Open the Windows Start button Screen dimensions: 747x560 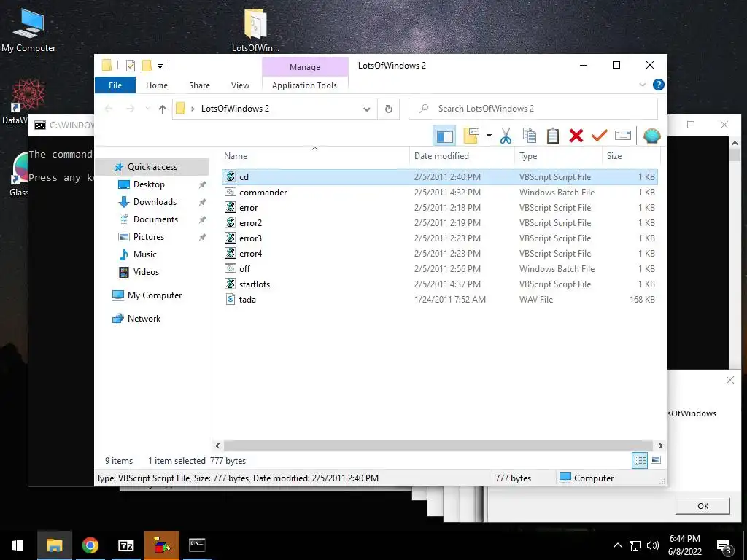click(x=18, y=545)
